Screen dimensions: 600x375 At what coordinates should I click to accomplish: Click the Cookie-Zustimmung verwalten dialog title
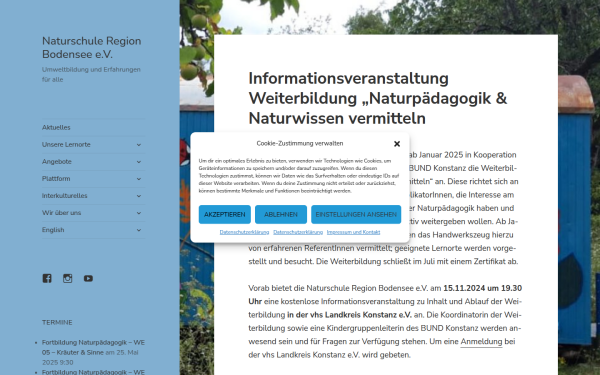click(300, 143)
